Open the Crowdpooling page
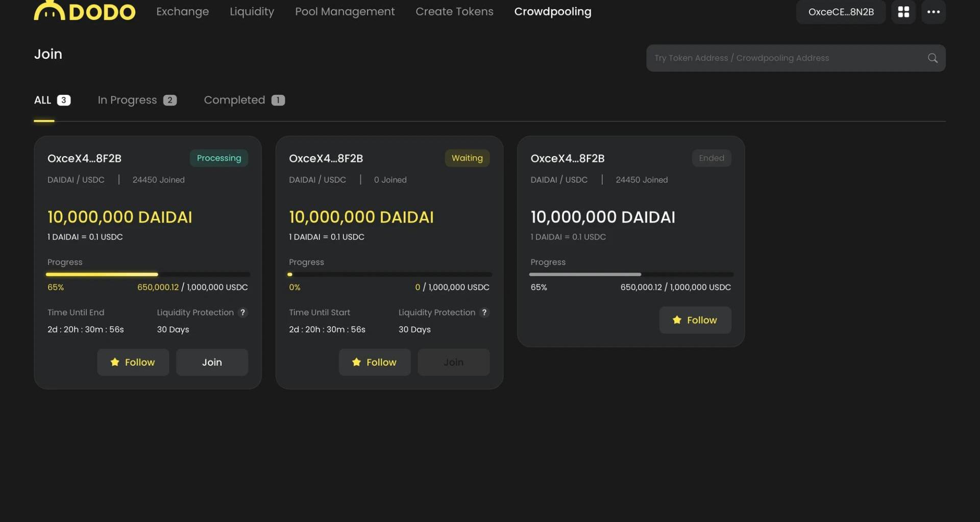Viewport: 980px width, 522px height. coord(553,11)
